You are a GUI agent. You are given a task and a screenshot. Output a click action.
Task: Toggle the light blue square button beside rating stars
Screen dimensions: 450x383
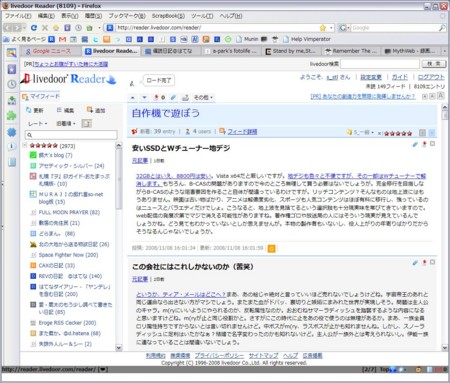click(x=432, y=133)
